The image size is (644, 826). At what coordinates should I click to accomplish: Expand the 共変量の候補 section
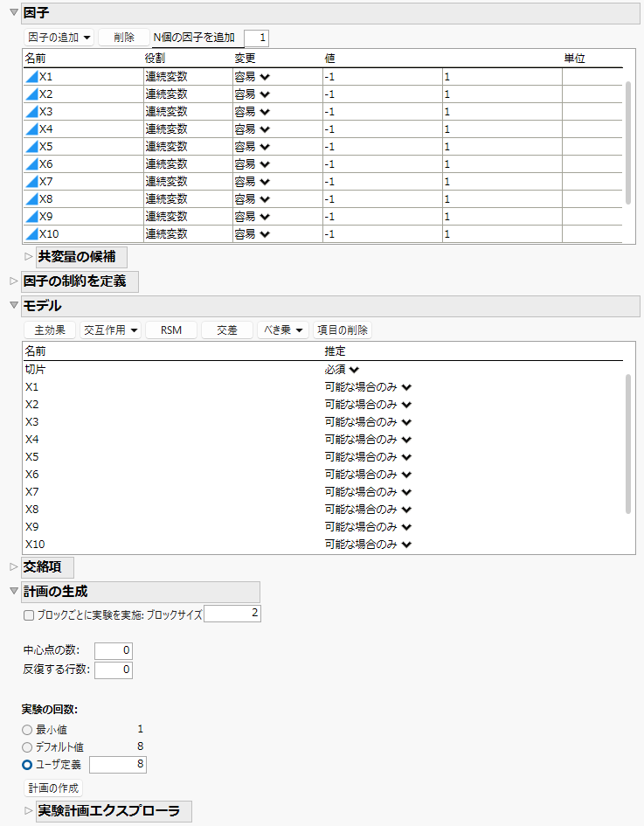pyautogui.click(x=29, y=257)
